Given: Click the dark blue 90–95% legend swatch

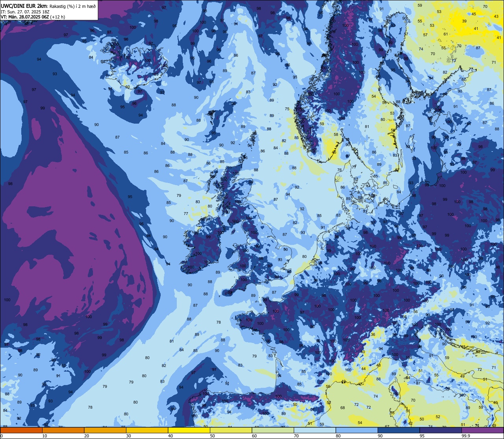Looking at the screenshot, I should point(398,430).
